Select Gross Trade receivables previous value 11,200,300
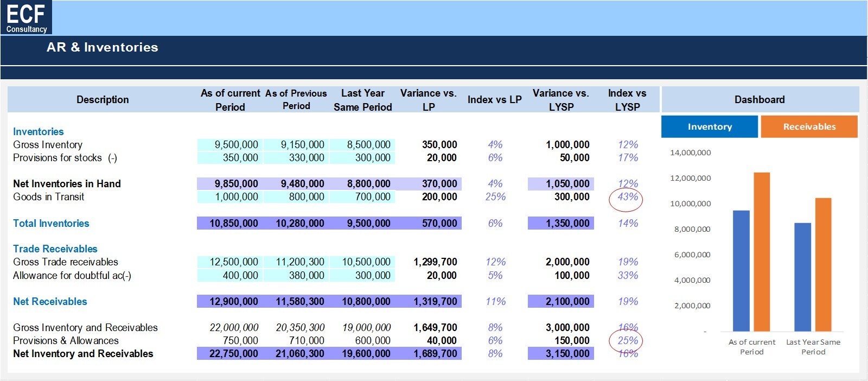Image resolution: width=868 pixels, height=381 pixels. tap(296, 262)
